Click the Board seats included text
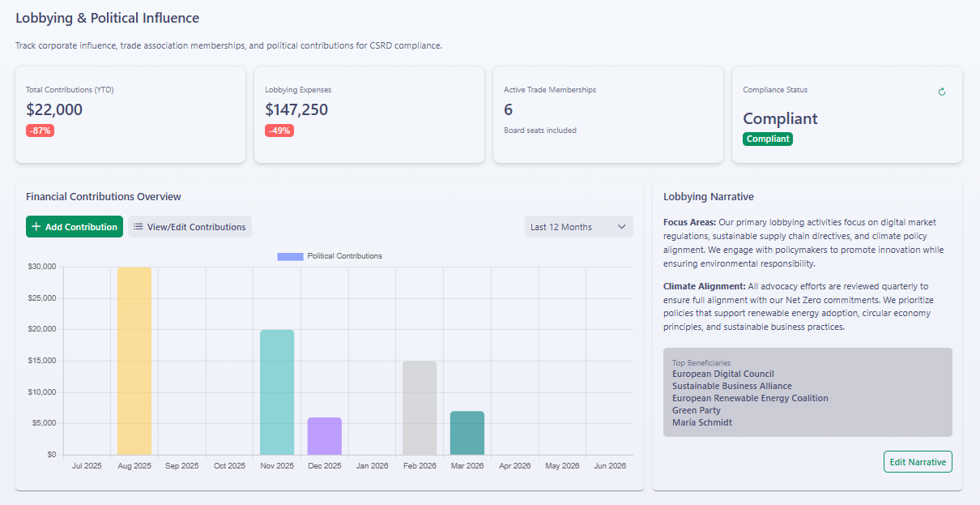Screen dimensions: 980x505 pos(540,131)
